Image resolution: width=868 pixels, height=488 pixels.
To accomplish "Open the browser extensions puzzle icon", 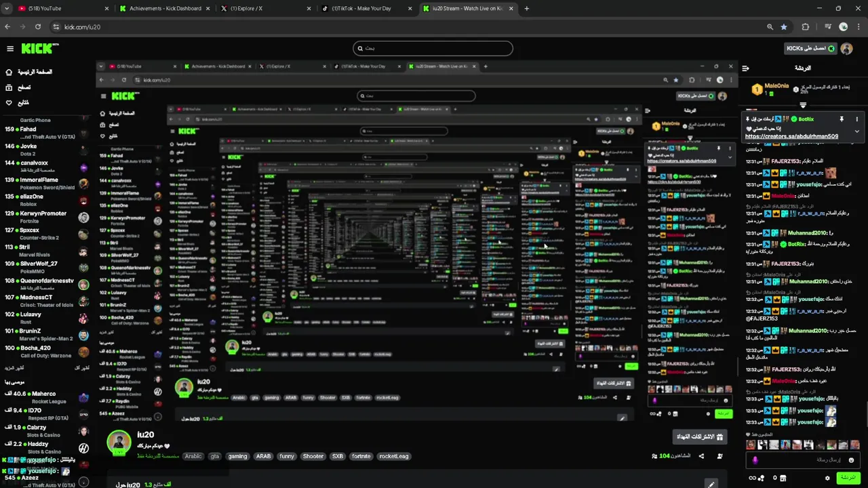I will [806, 27].
